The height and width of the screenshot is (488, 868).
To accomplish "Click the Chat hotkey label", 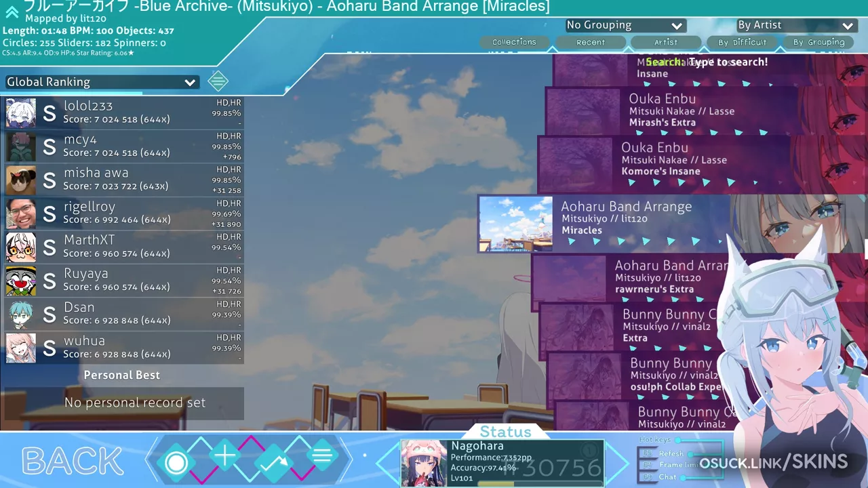I will (668, 476).
